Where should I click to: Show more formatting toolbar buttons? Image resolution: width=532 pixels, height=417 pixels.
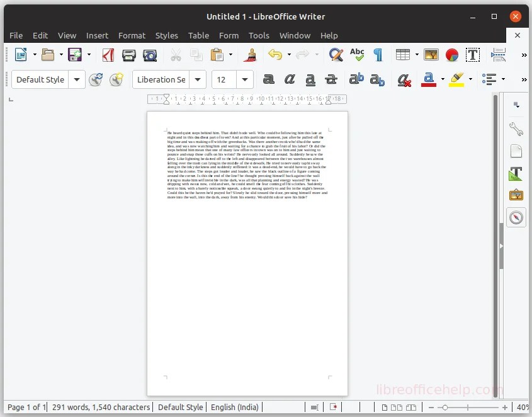tap(524, 79)
